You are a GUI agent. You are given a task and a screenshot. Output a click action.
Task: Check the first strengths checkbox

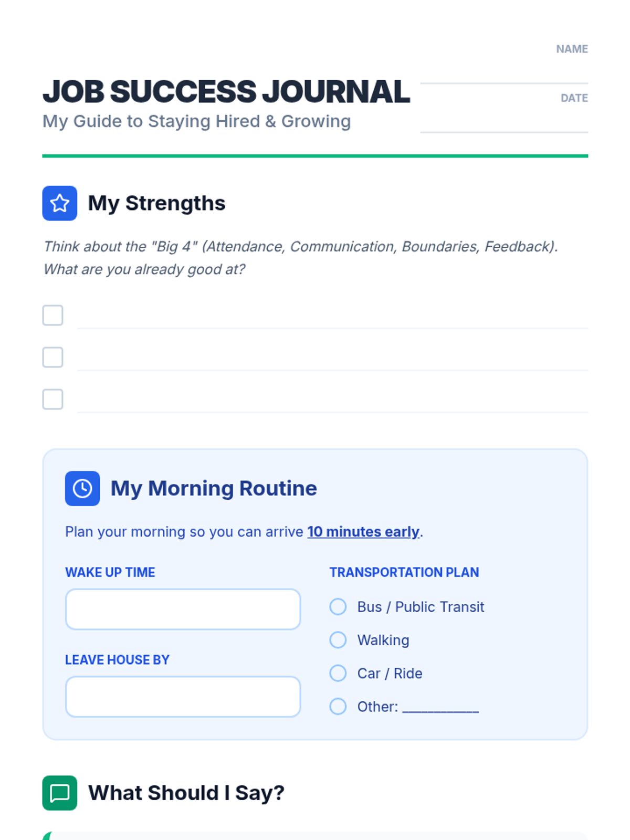click(x=53, y=316)
